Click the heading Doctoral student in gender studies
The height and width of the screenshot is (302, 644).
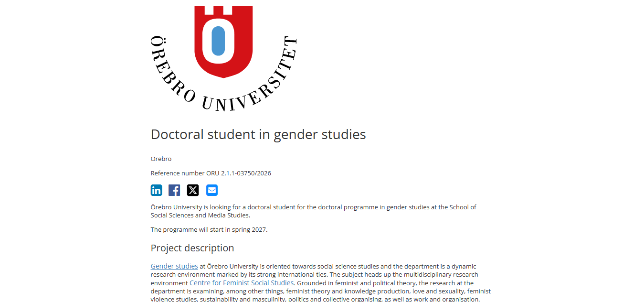coord(258,134)
